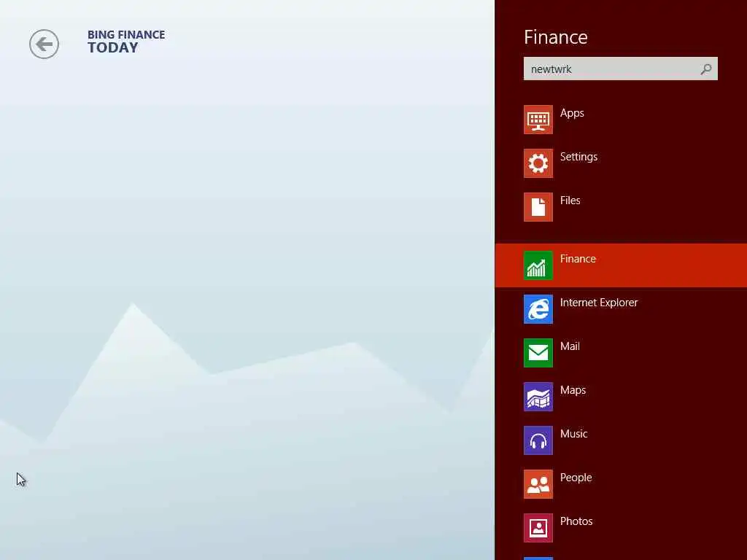747x560 pixels.
Task: Select the purple Maps icon
Action: click(x=538, y=397)
